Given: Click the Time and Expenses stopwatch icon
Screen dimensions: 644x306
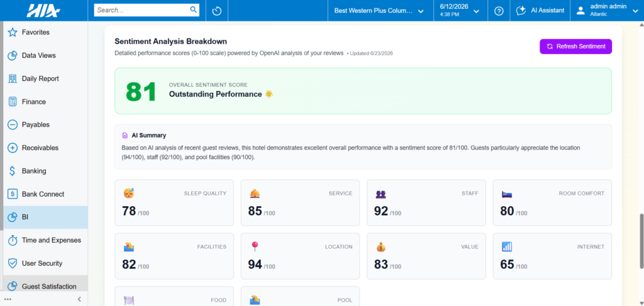Looking at the screenshot, I should point(13,241).
